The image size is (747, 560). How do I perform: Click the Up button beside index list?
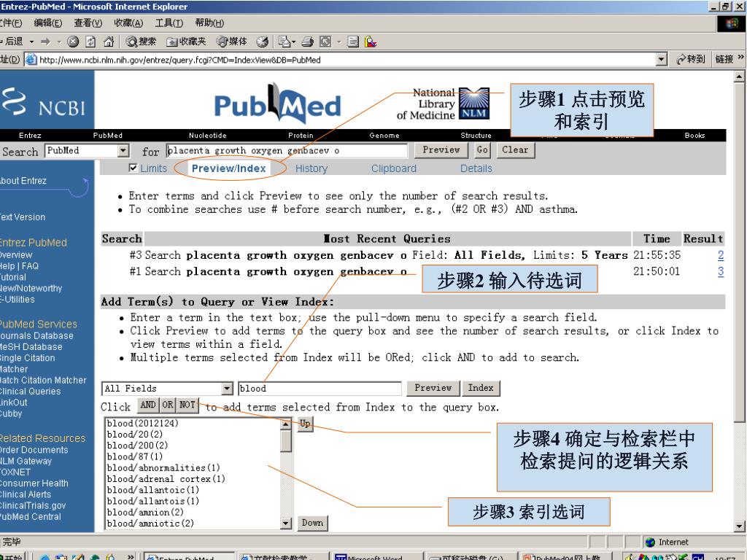(305, 424)
